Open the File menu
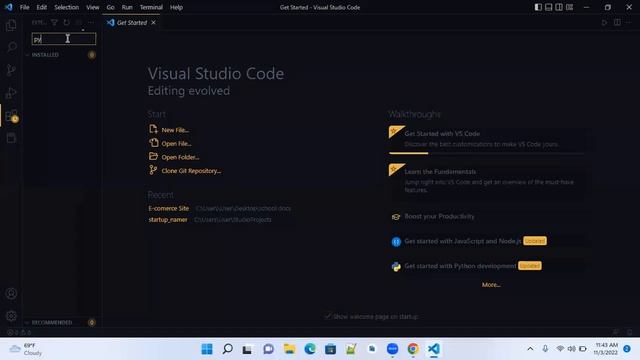640x360 pixels. [24, 7]
